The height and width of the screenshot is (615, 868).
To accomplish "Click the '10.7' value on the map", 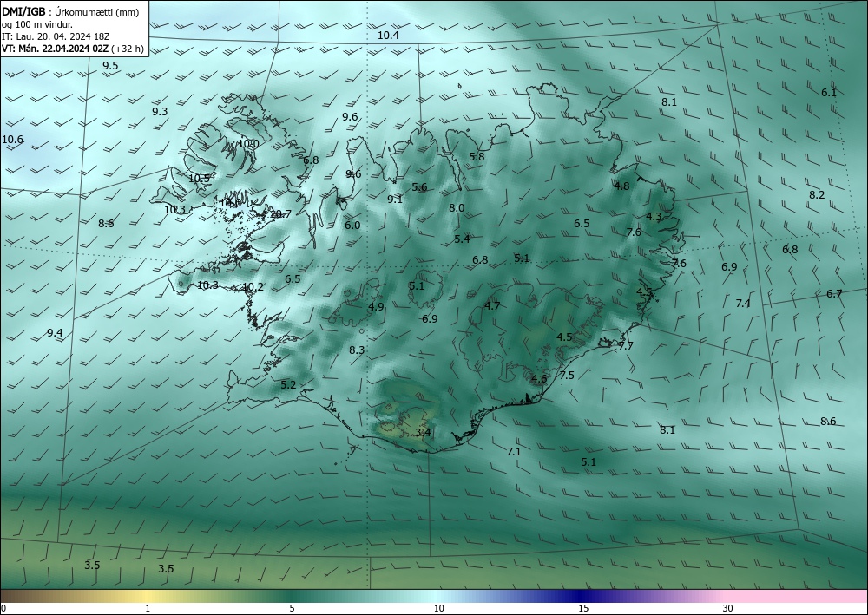I will click(280, 214).
